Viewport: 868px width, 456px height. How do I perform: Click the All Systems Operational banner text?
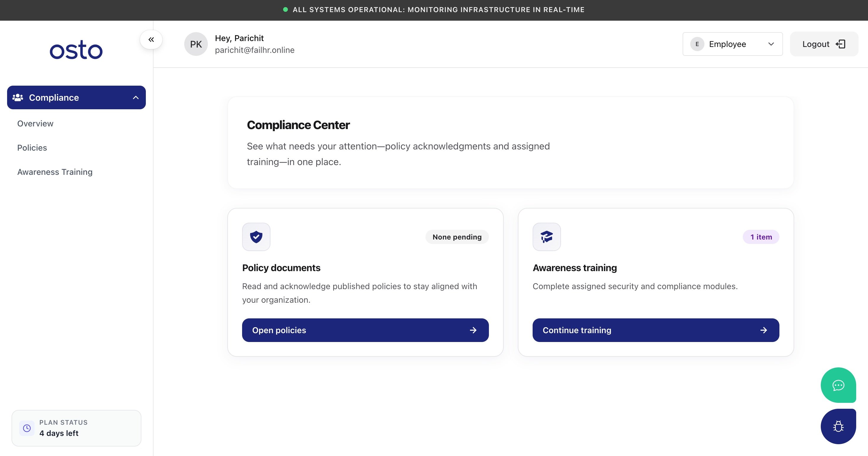coord(438,10)
